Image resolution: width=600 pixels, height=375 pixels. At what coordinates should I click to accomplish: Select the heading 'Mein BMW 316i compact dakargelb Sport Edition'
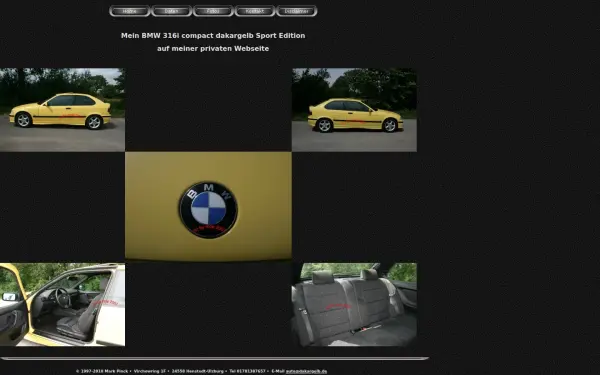click(213, 36)
